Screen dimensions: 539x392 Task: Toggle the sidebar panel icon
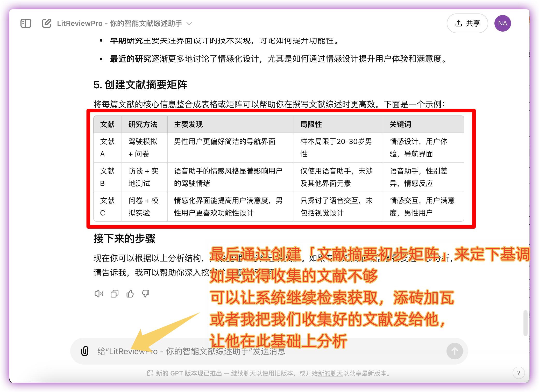pos(26,23)
